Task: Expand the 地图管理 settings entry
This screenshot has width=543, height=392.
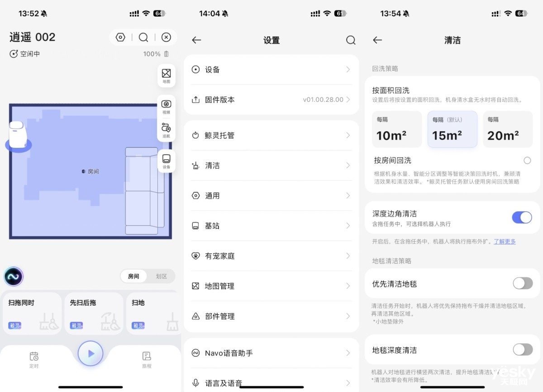Action: 271,286
